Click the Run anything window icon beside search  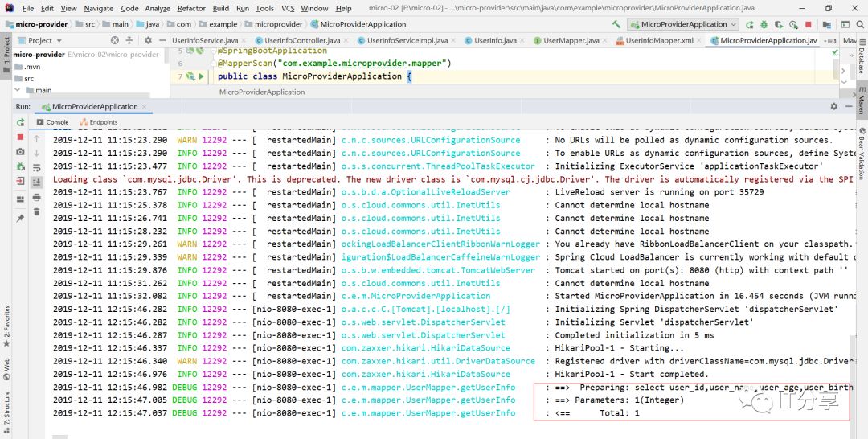pyautogui.click(x=845, y=24)
